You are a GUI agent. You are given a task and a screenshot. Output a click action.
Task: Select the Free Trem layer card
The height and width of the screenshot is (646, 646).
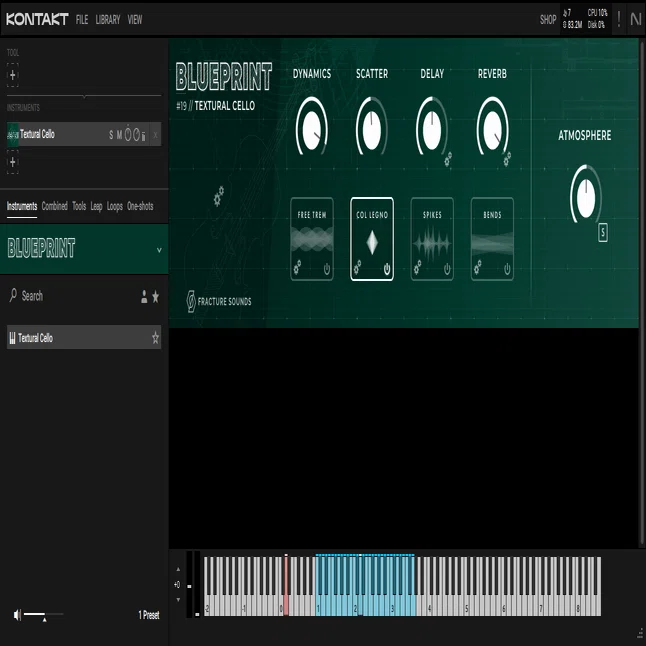[312, 237]
